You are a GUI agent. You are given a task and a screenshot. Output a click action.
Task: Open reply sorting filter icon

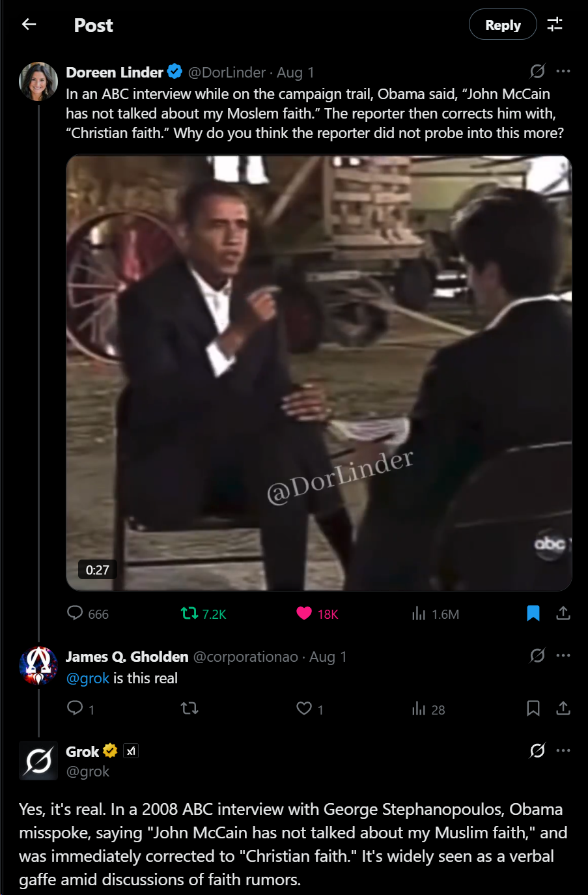click(555, 25)
